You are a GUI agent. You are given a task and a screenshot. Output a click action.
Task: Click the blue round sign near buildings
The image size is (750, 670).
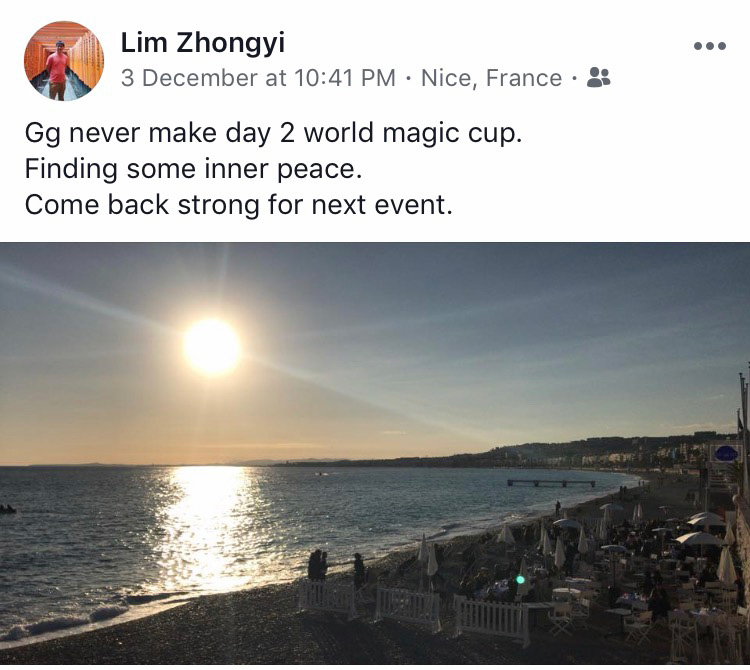pos(726,453)
